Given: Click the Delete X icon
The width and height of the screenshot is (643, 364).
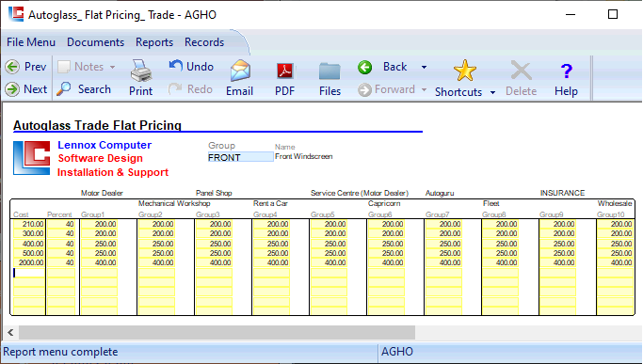Looking at the screenshot, I should click(x=521, y=71).
